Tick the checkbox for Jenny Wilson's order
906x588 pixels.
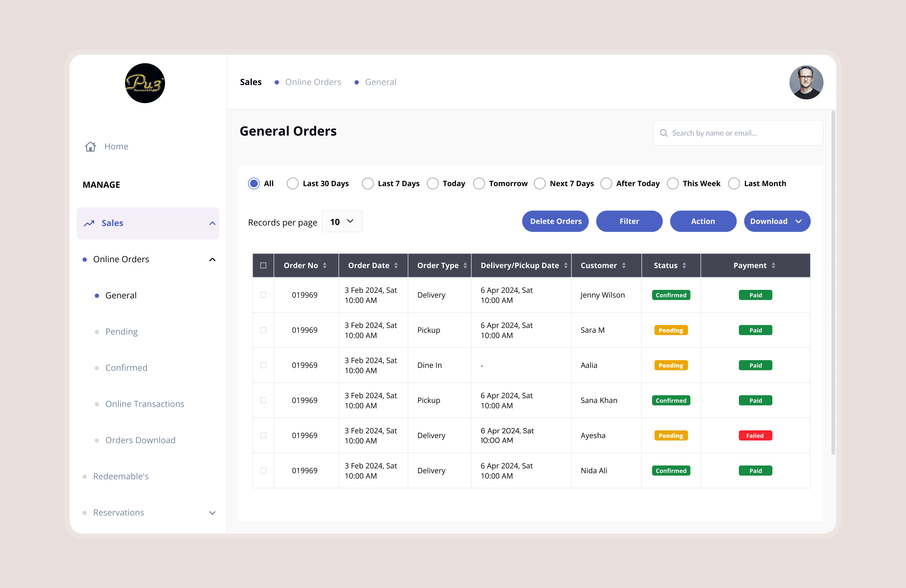coord(263,295)
